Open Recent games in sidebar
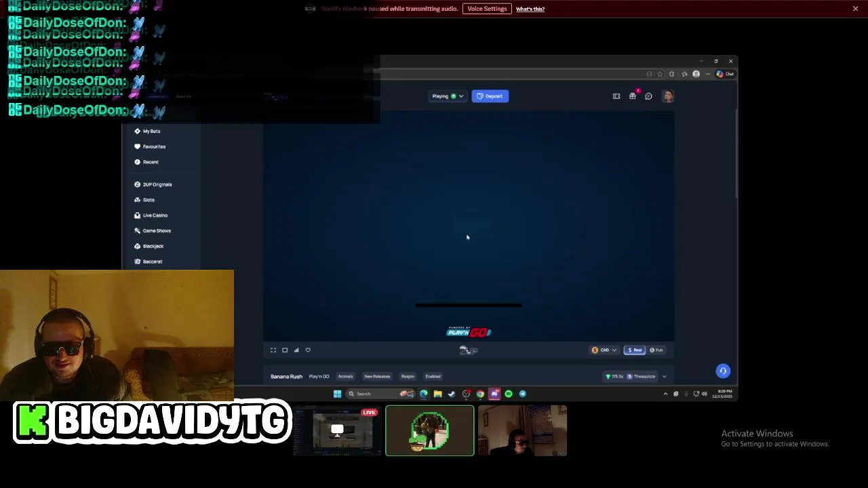 [146, 162]
